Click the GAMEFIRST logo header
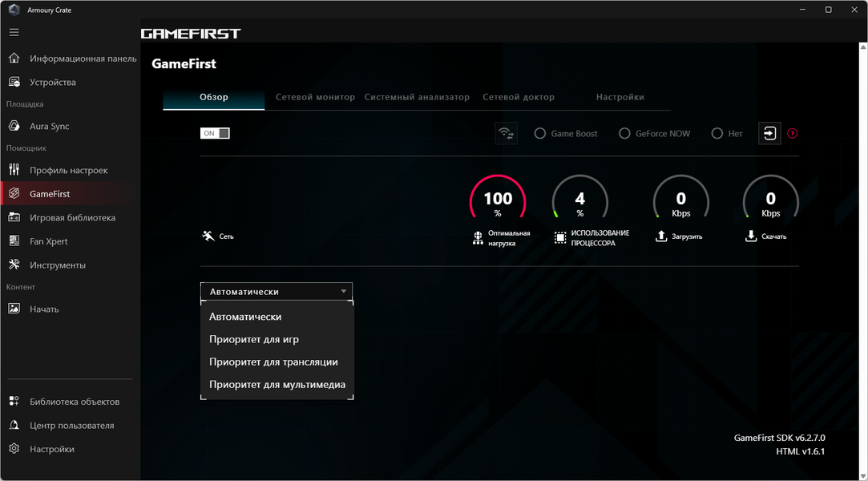The image size is (868, 481). pos(191,34)
